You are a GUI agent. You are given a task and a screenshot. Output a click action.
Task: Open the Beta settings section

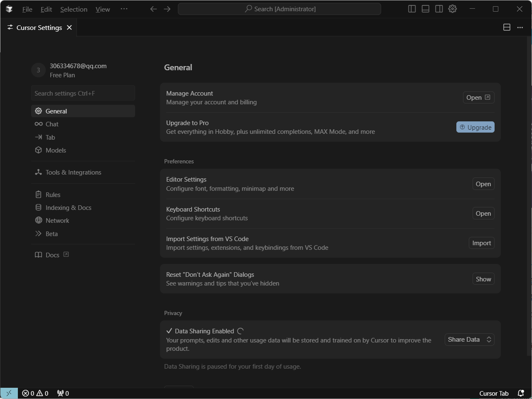(83, 234)
